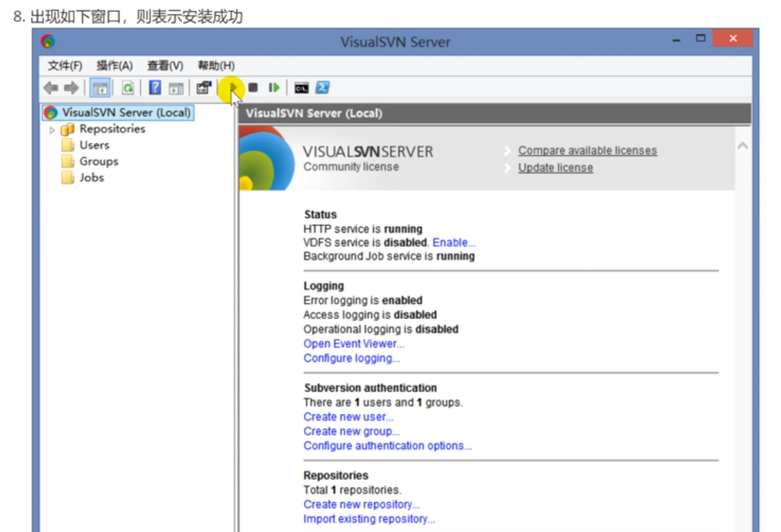Viewport: 781px width, 532px height.
Task: Click the VisualSVN Server (Local) node icon
Action: (x=51, y=113)
